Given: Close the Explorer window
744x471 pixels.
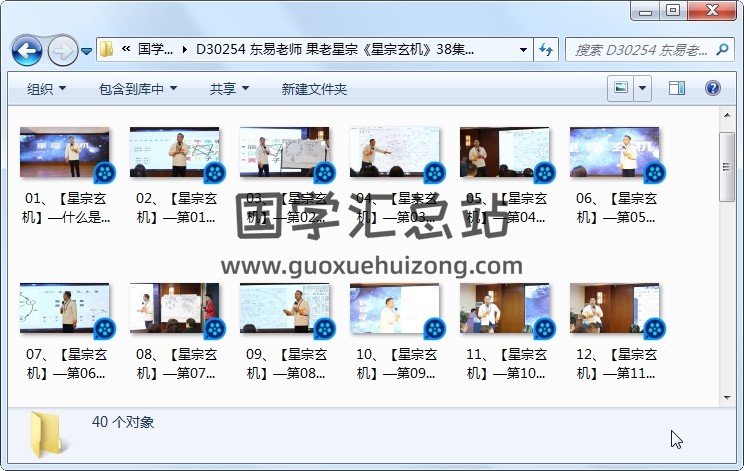Looking at the screenshot, I should point(712,10).
